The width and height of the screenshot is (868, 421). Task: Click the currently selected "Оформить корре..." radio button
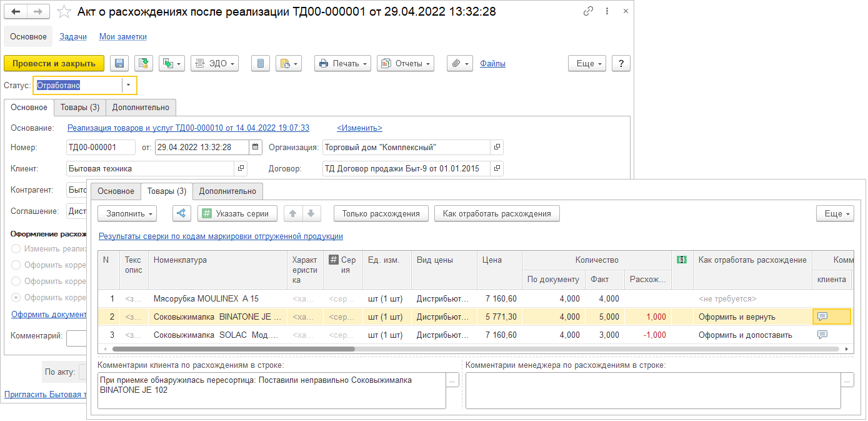(16, 298)
